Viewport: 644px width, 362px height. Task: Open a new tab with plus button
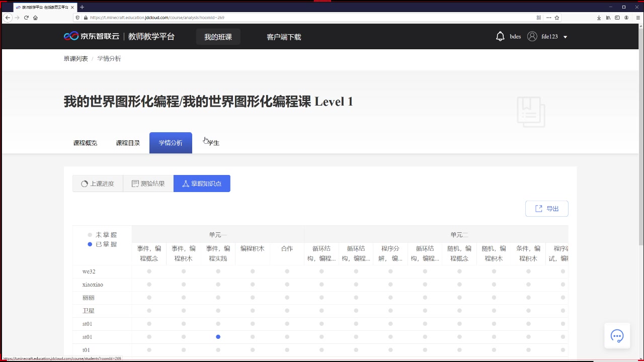point(82,7)
